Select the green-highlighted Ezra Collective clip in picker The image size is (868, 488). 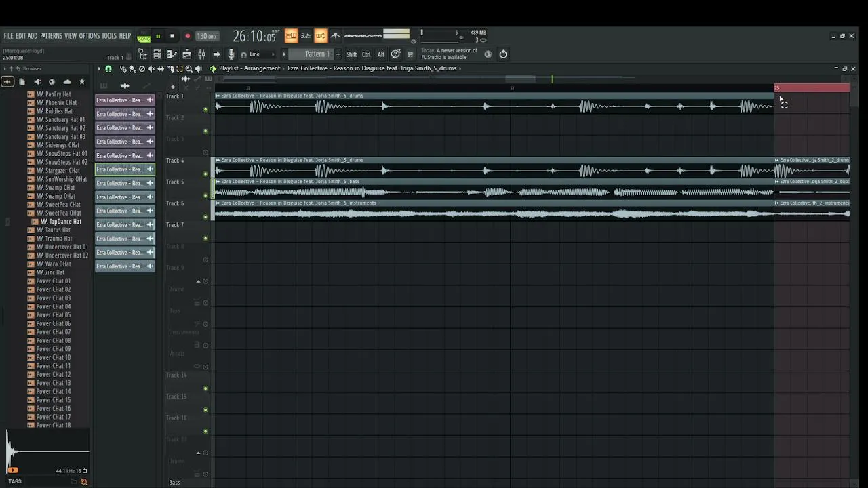(125, 169)
